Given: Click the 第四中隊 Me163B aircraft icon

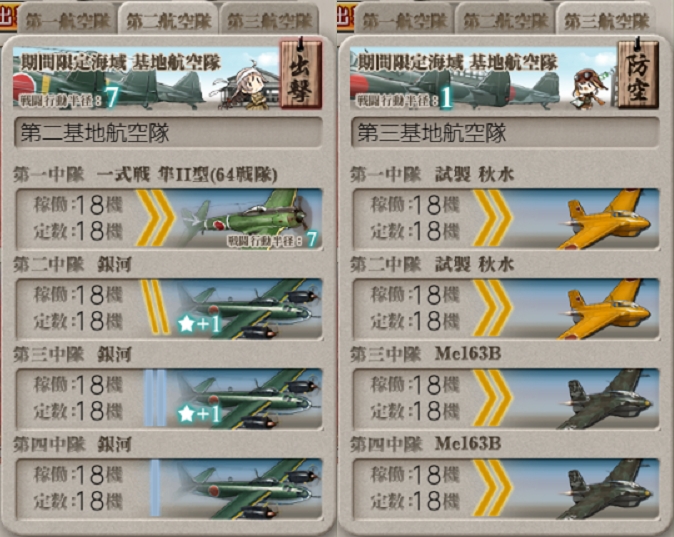Looking at the screenshot, I should click(606, 488).
